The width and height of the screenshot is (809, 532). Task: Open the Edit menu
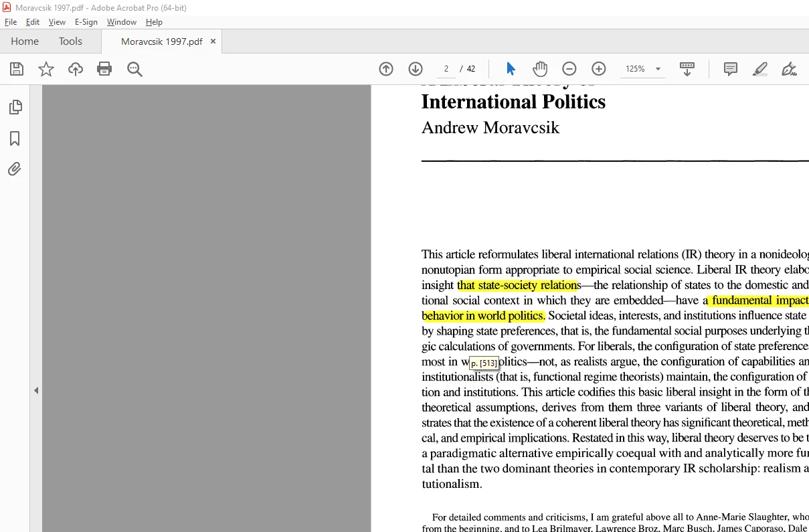coord(33,22)
